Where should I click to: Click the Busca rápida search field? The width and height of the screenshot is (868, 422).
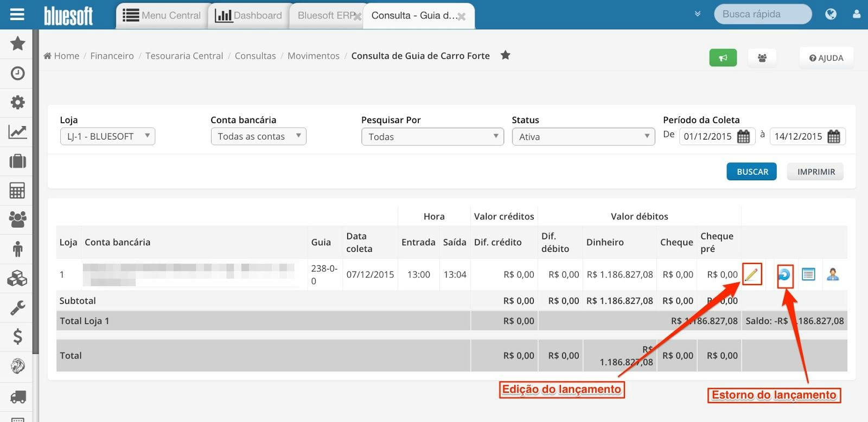click(x=762, y=14)
